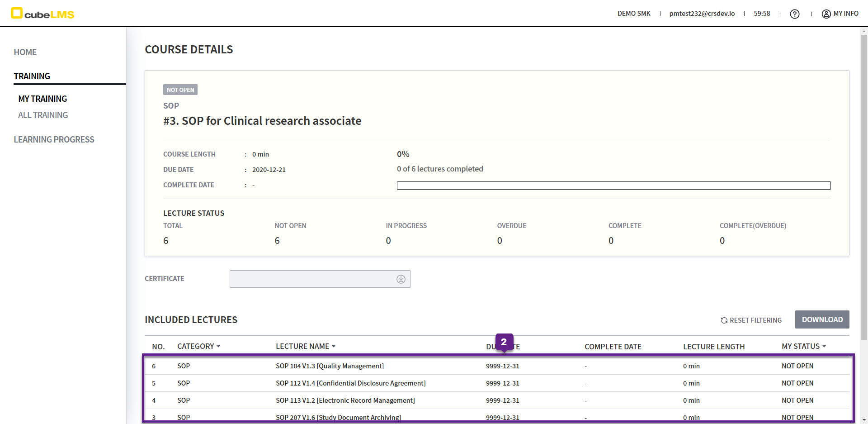Select the SOP 104 V1.3 Quality Management row
Image resolution: width=868 pixels, height=424 pixels.
click(x=330, y=366)
